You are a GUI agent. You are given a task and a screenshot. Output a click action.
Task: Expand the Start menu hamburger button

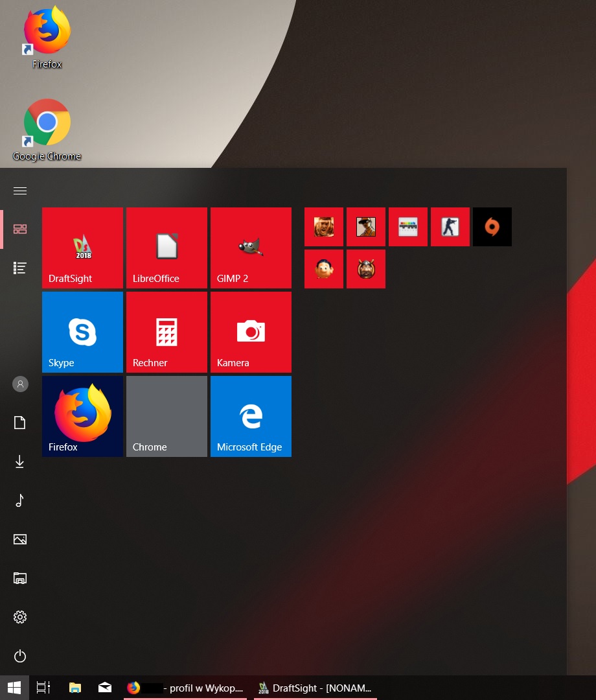(x=20, y=191)
